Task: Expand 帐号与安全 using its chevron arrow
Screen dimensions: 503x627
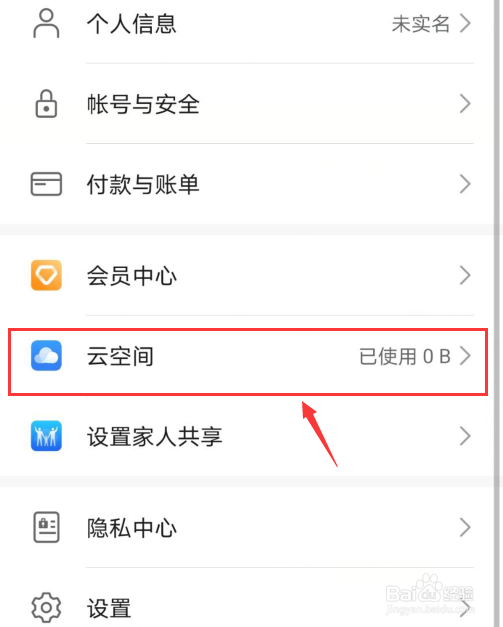Action: [465, 104]
